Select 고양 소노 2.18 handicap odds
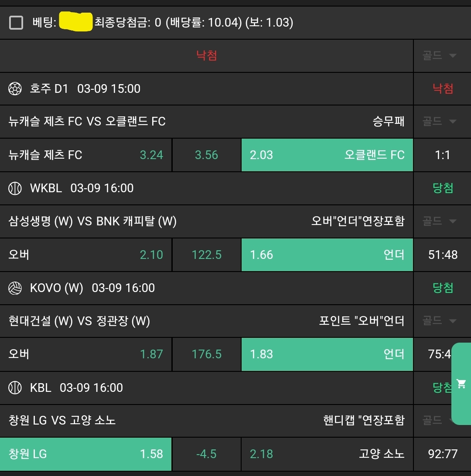 [x=327, y=454]
